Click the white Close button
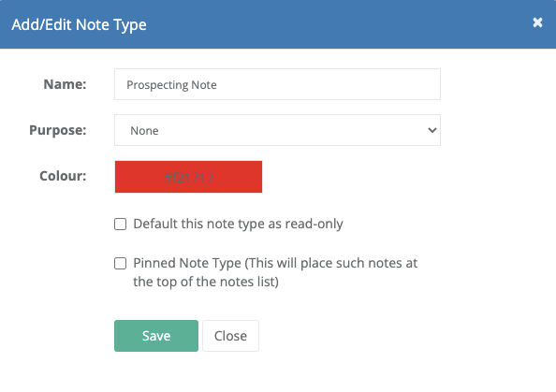The image size is (556, 392). [x=230, y=336]
